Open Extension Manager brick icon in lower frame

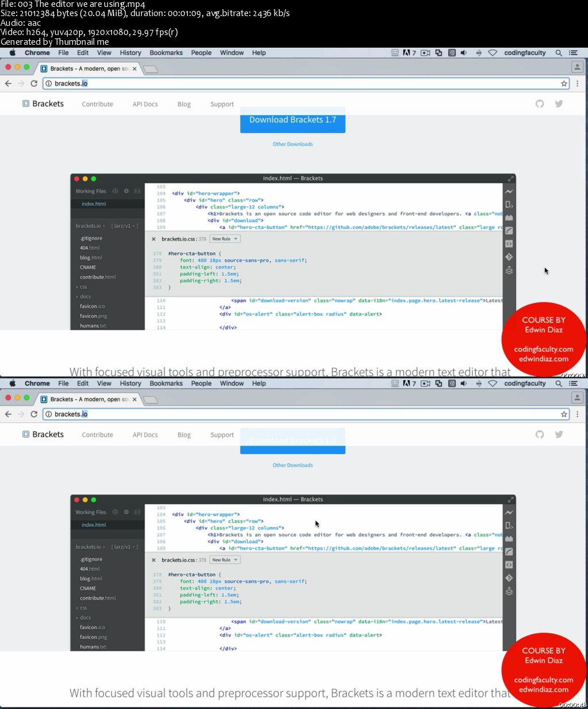509,538
